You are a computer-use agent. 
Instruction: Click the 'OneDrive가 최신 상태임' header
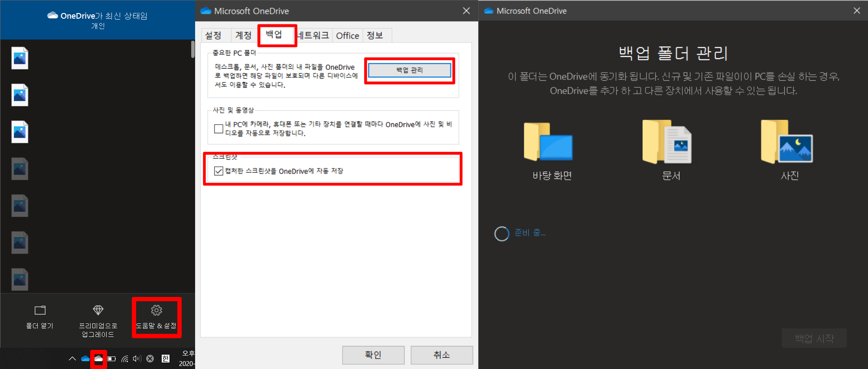tap(104, 16)
